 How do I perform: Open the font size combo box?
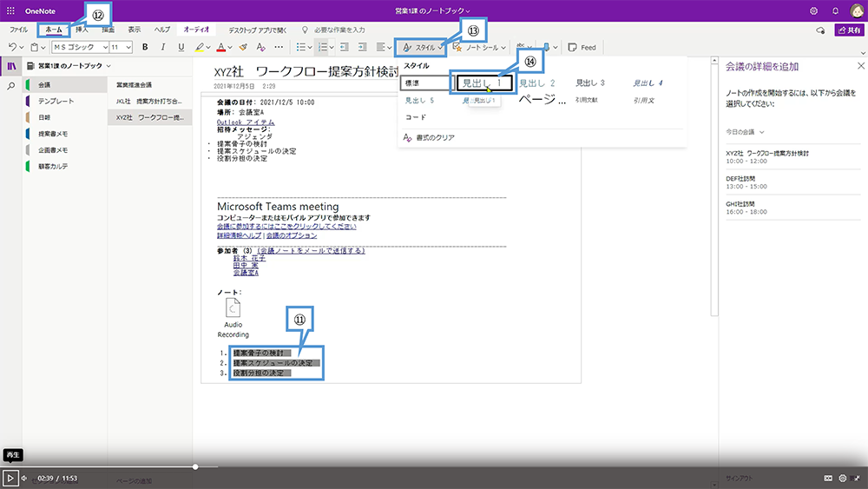click(x=121, y=47)
